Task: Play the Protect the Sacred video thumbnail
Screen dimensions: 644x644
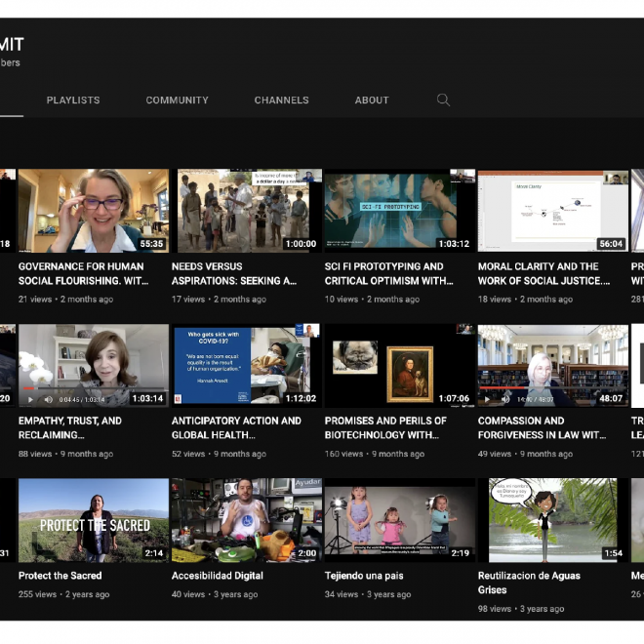Action: [93, 519]
